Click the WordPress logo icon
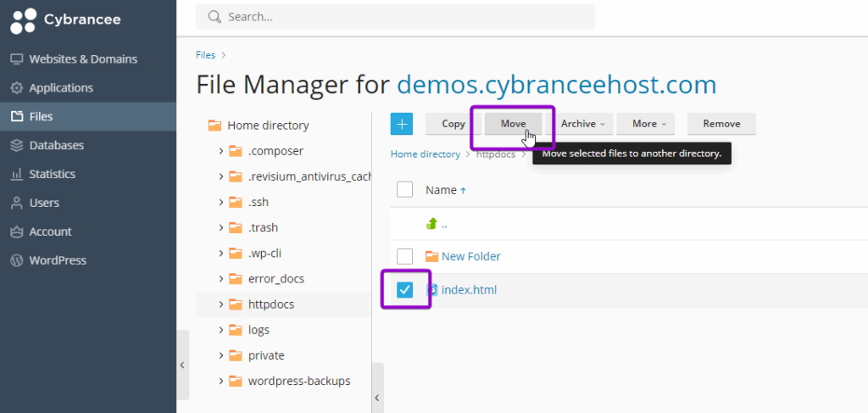The image size is (868, 413). 17,260
